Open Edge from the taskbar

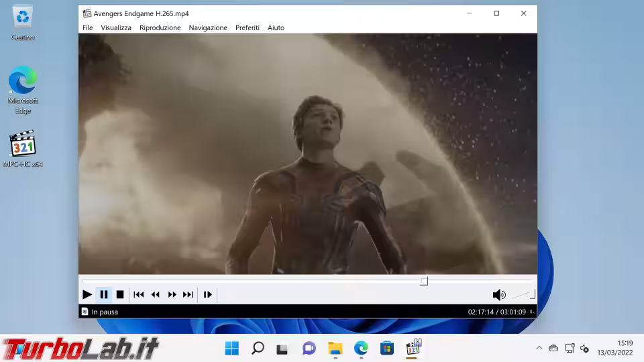point(361,349)
